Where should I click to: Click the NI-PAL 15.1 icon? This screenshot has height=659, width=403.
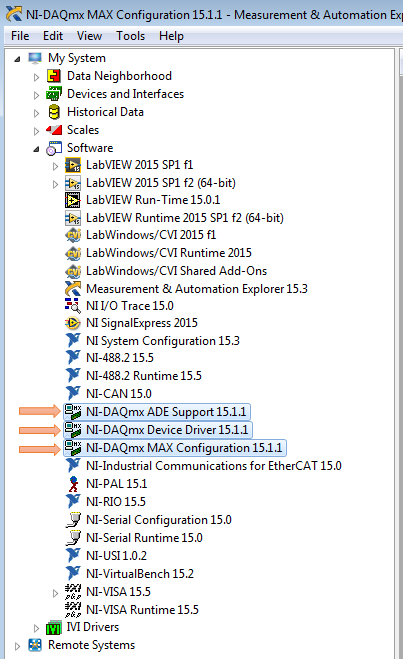click(73, 484)
